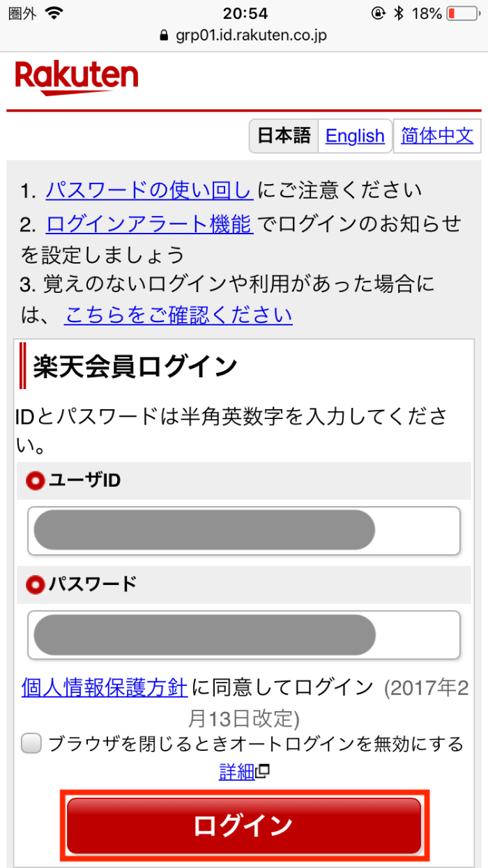Open the 個人情報保護方針 link
488x868 pixels.
tap(105, 687)
